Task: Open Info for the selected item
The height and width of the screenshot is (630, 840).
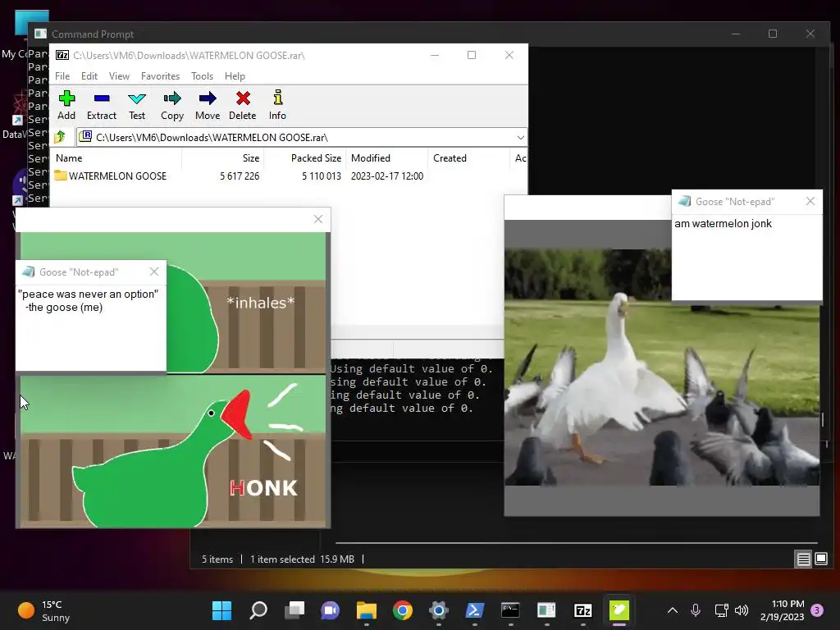Action: click(277, 105)
